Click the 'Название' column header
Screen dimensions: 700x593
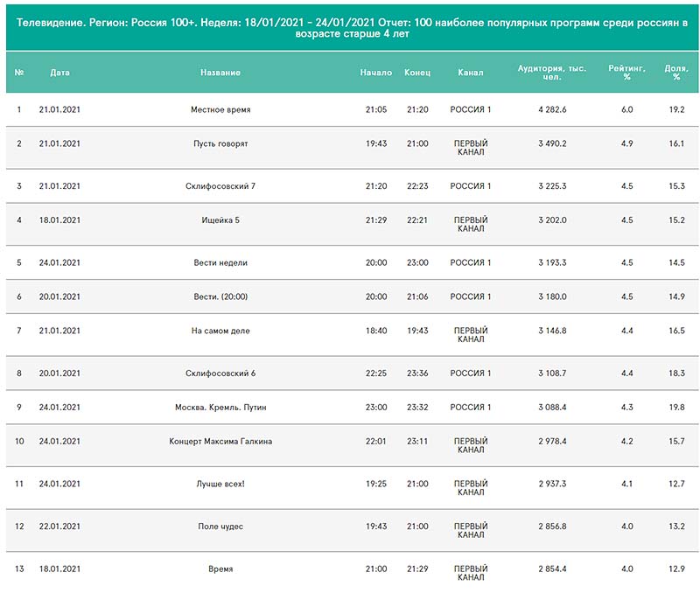click(220, 73)
